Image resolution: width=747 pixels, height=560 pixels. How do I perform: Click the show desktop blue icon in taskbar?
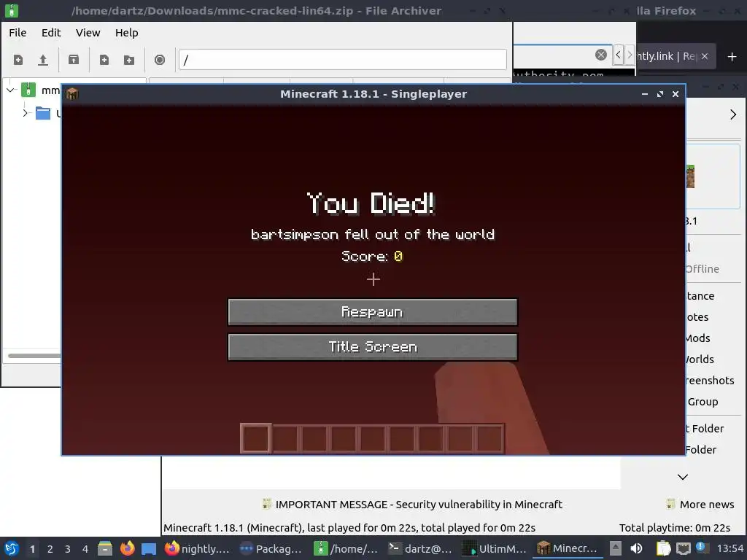coord(149,548)
